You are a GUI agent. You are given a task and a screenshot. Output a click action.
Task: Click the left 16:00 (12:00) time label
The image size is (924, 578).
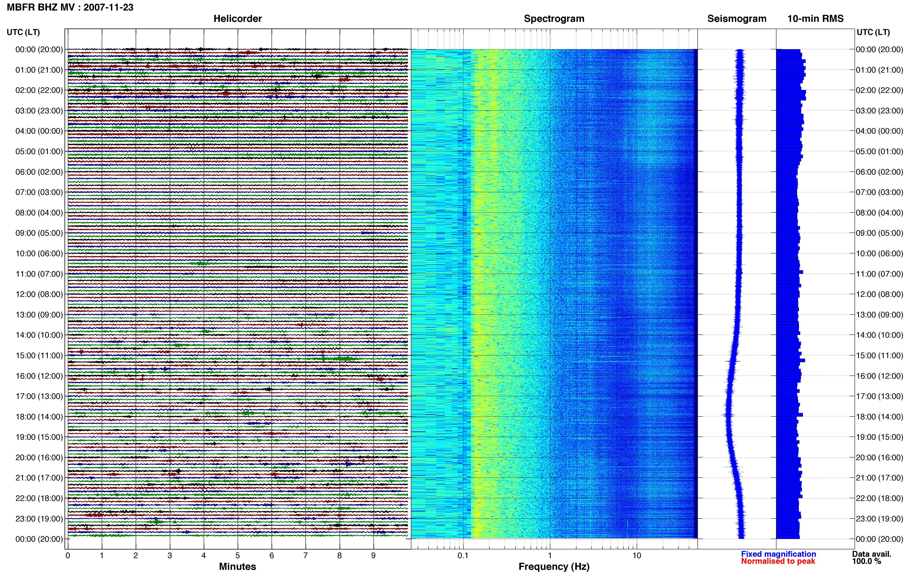pos(39,376)
